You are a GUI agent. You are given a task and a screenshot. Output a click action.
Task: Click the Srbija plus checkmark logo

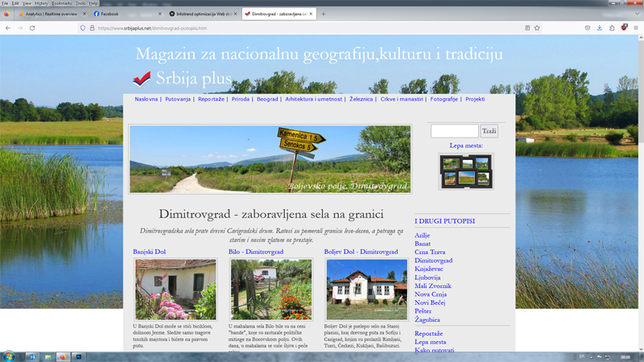pyautogui.click(x=142, y=79)
